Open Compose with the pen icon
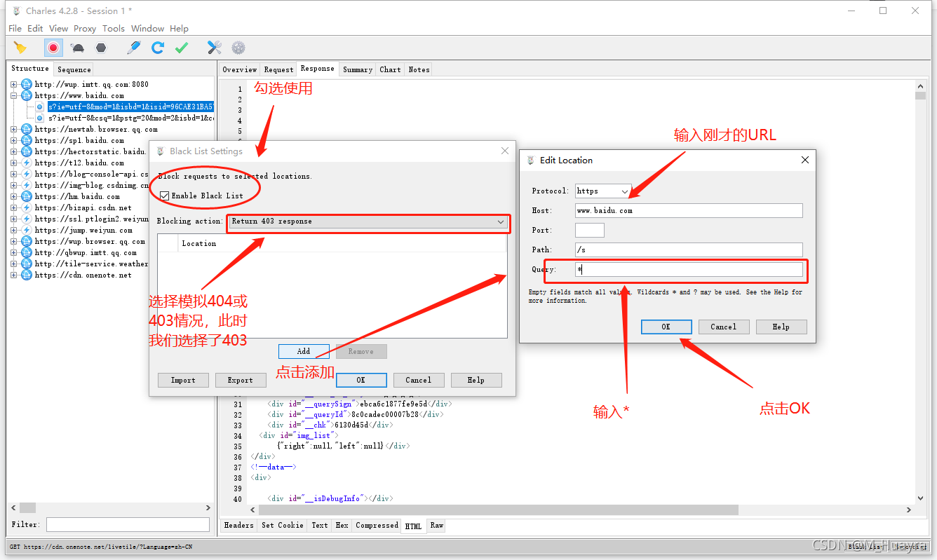The width and height of the screenshot is (937, 560). pyautogui.click(x=134, y=48)
